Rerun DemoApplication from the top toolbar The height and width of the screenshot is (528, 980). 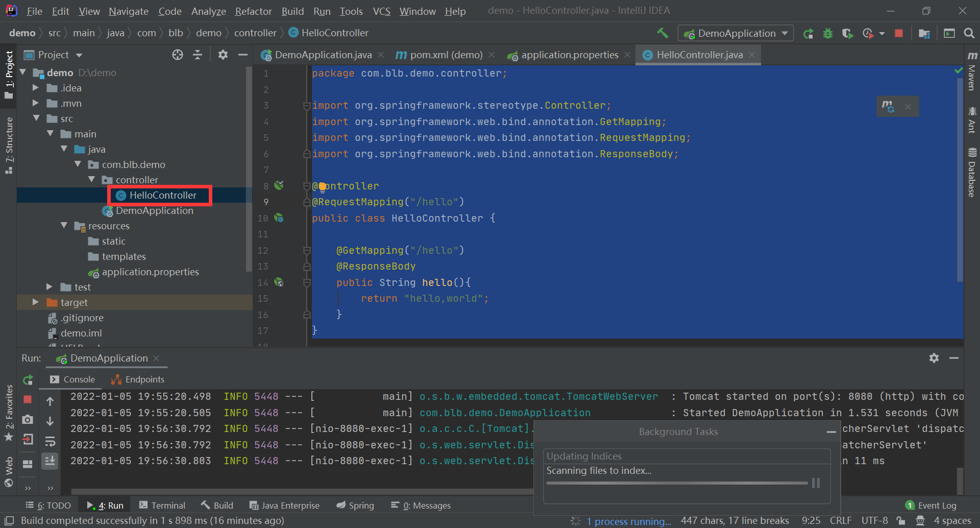[x=808, y=34]
